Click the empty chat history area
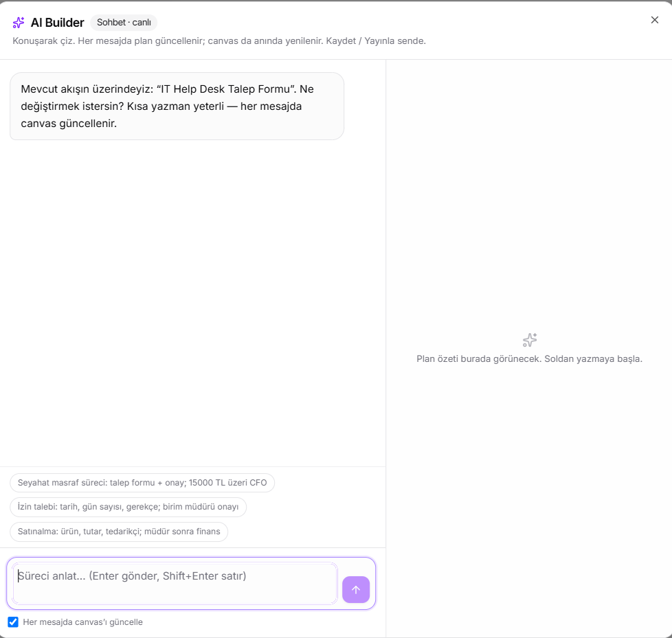The height and width of the screenshot is (638, 672). click(x=193, y=300)
